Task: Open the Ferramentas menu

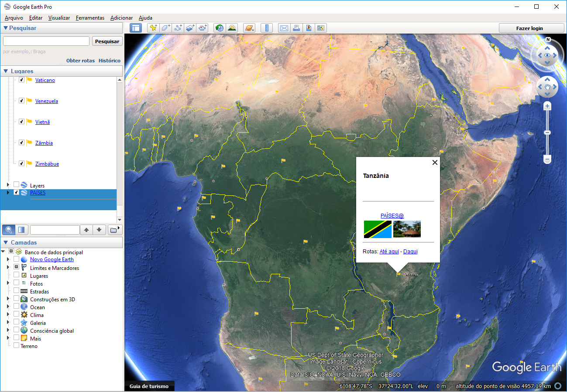Action: tap(90, 18)
